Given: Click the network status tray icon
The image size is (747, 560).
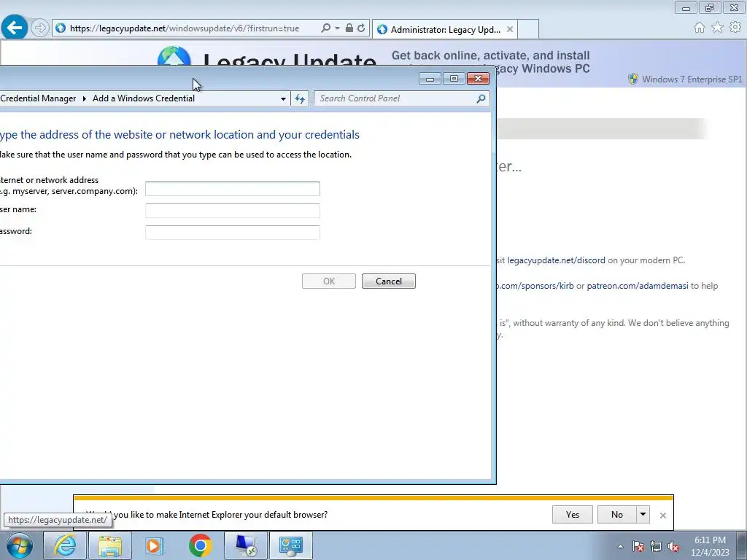Looking at the screenshot, I should pos(656,546).
